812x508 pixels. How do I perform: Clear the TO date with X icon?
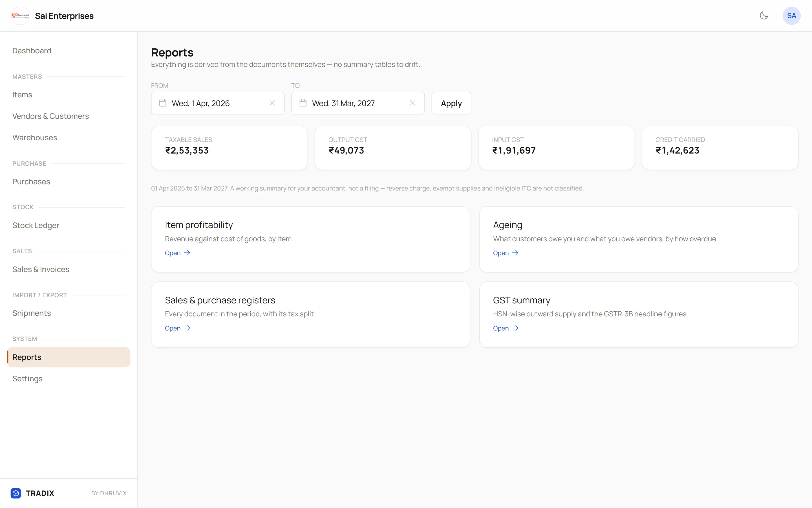coord(412,103)
